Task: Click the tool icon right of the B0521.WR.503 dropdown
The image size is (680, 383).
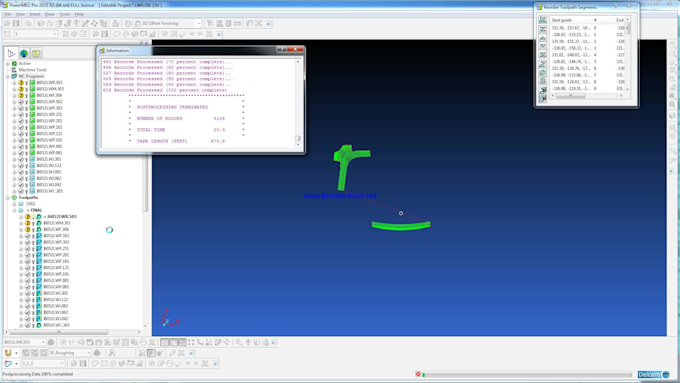Action: click(51, 342)
